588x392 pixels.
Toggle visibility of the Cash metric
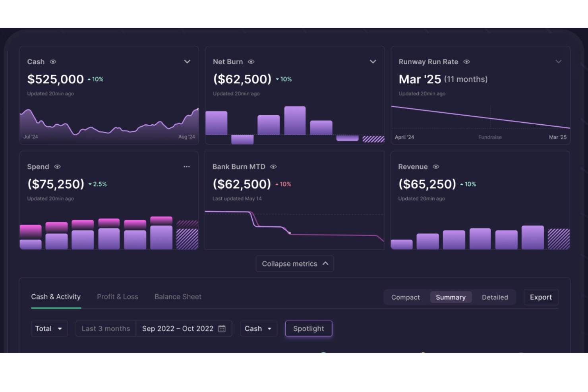[54, 62]
